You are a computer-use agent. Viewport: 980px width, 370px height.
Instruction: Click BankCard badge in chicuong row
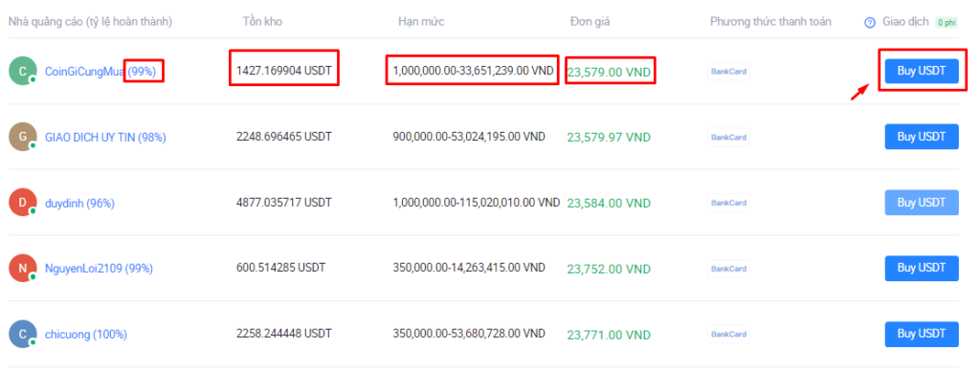(728, 335)
